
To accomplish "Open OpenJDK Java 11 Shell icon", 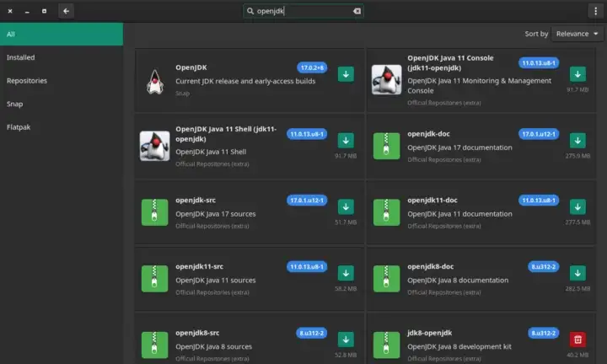I will (154, 146).
